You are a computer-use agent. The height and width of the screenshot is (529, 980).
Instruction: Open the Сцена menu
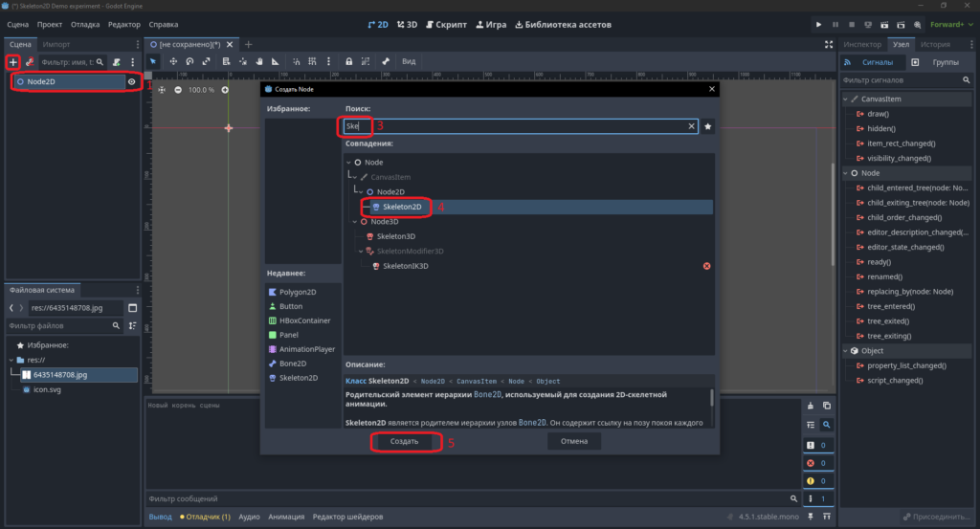click(17, 24)
